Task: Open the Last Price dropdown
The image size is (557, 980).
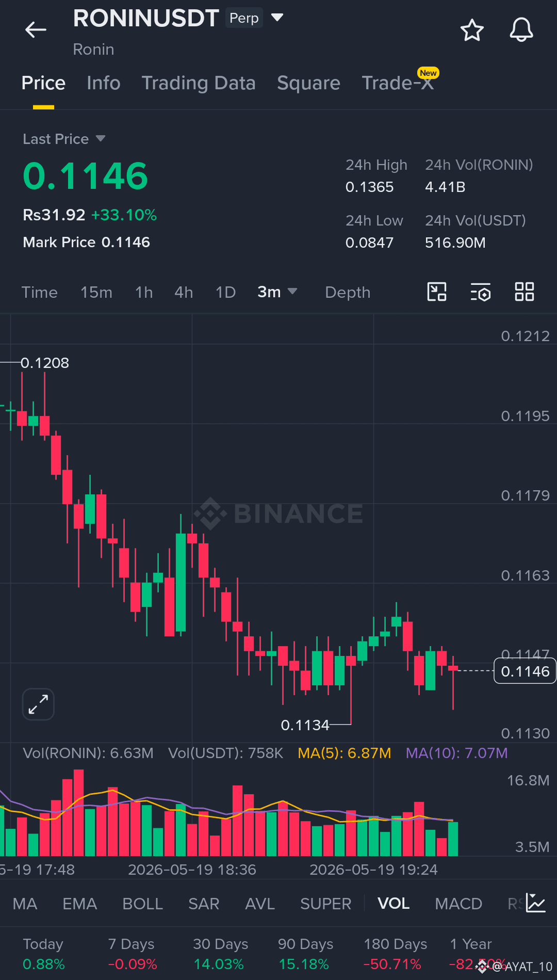Action: point(64,139)
